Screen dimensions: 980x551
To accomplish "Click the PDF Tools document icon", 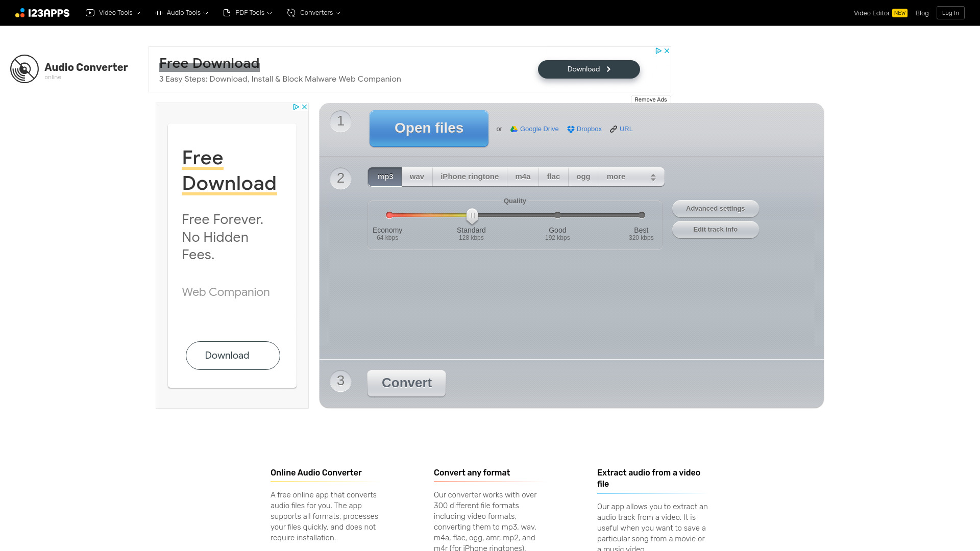I will tap(227, 13).
